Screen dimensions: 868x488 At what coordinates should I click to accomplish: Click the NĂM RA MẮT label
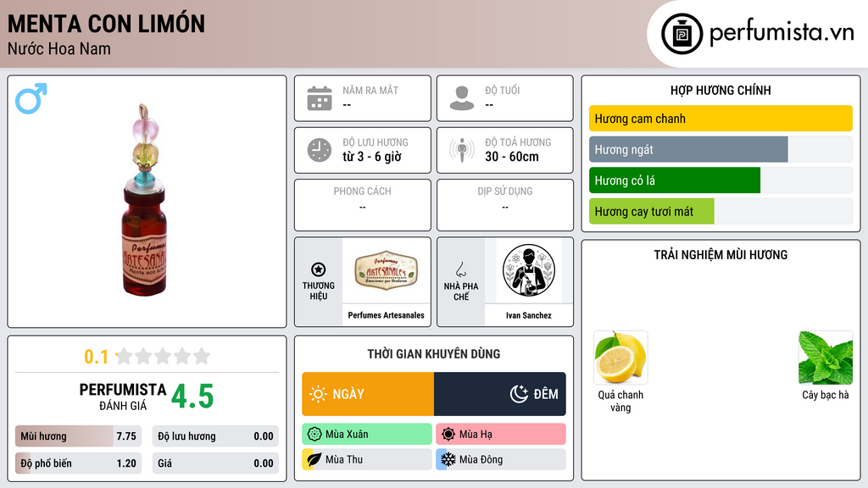click(370, 90)
